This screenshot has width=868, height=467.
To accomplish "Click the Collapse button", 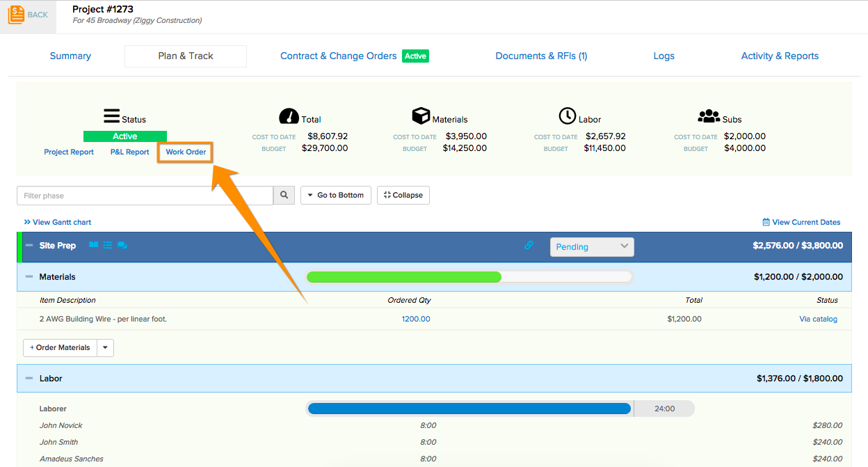I will pos(403,196).
